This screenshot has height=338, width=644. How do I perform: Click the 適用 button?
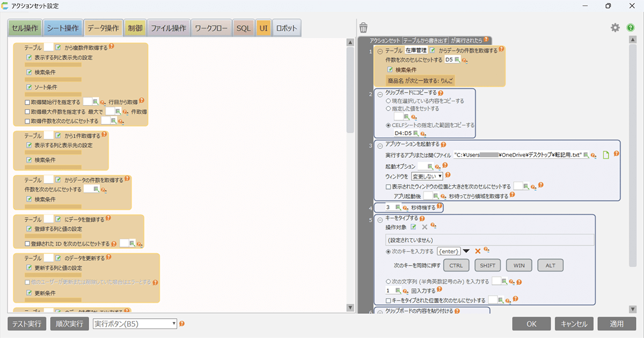pos(617,324)
